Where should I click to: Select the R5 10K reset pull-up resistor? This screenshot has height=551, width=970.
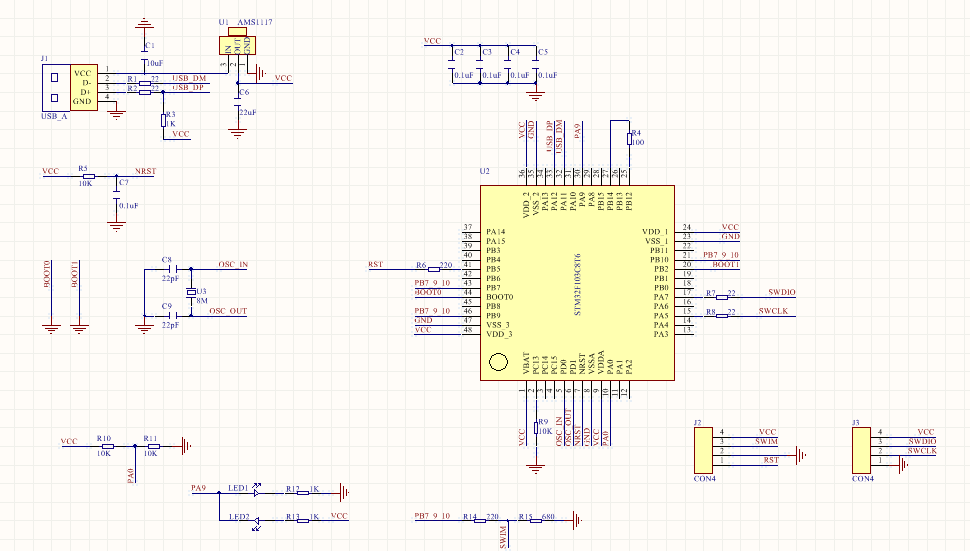(x=88, y=176)
